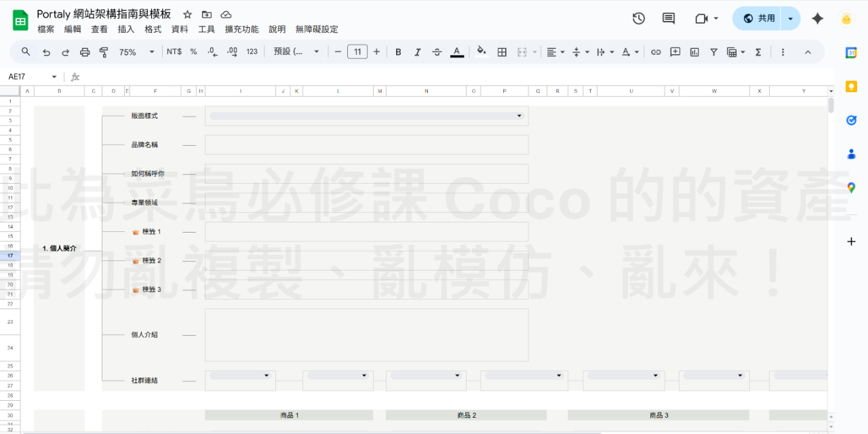Click the 品牌名稱 input cell
The image size is (868, 434).
[x=366, y=144]
